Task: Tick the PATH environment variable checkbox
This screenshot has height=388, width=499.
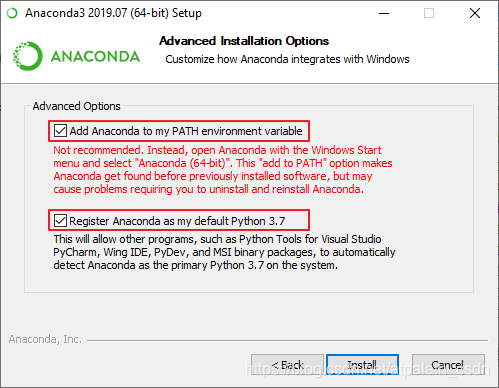Action: tap(60, 131)
